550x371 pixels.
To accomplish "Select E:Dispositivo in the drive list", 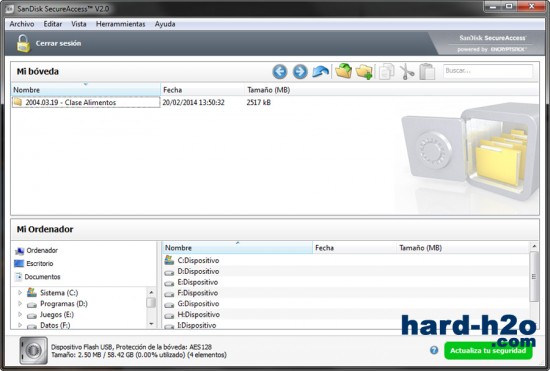I will (198, 282).
